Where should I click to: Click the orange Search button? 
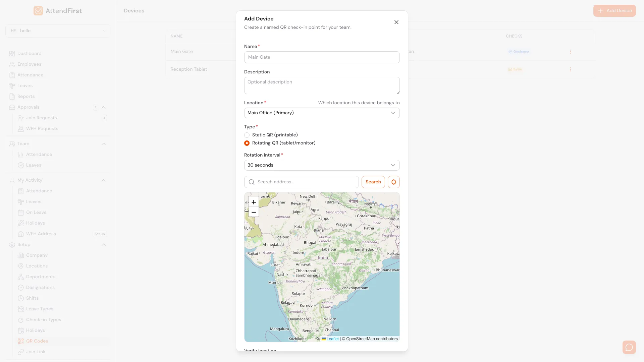tap(373, 182)
